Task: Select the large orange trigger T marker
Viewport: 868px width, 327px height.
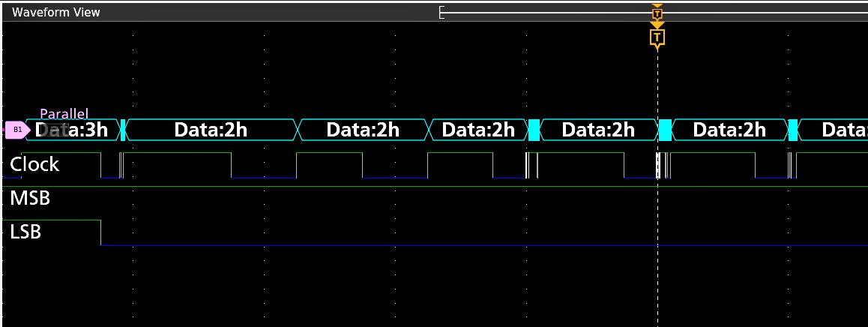Action: [x=657, y=37]
